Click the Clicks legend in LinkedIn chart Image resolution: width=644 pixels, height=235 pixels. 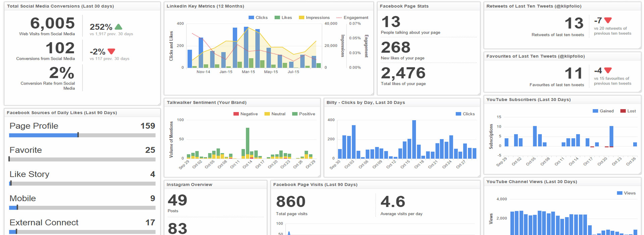[258, 17]
